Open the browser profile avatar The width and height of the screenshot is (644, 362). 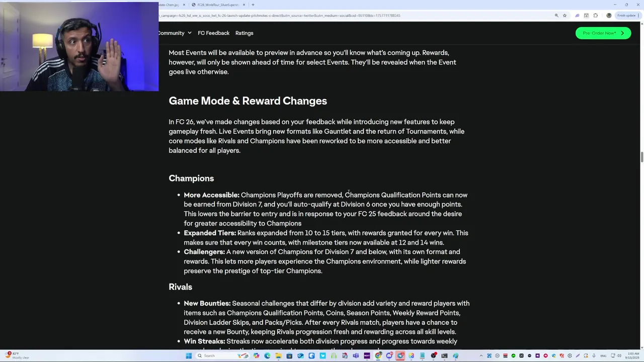tap(609, 16)
